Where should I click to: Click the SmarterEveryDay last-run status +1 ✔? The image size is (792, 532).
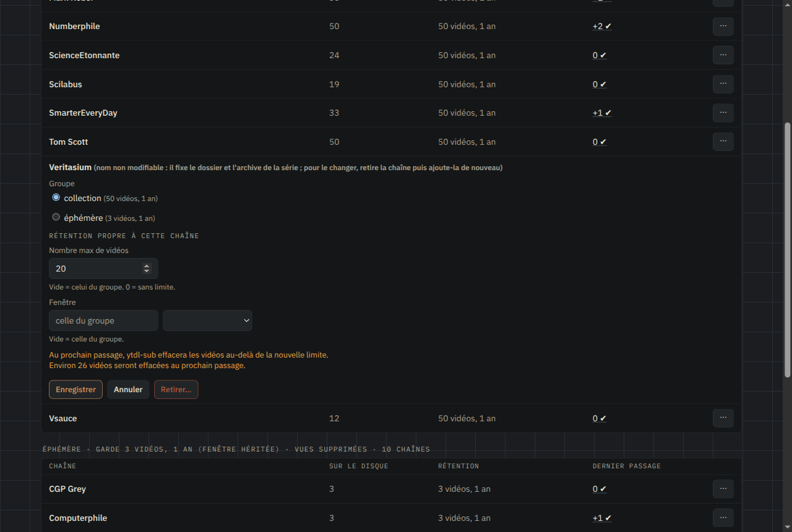click(x=602, y=113)
